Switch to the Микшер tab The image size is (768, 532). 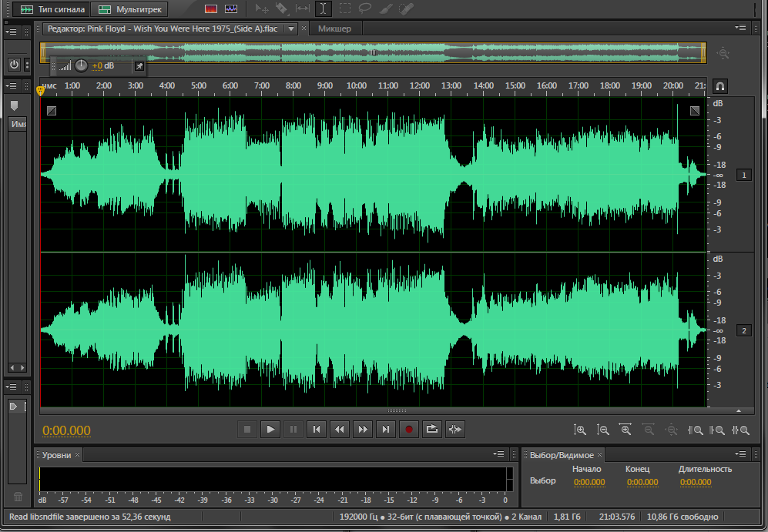(334, 28)
